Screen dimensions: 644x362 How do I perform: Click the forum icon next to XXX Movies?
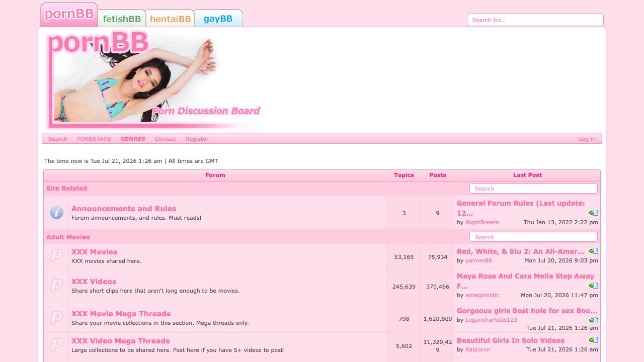56,256
